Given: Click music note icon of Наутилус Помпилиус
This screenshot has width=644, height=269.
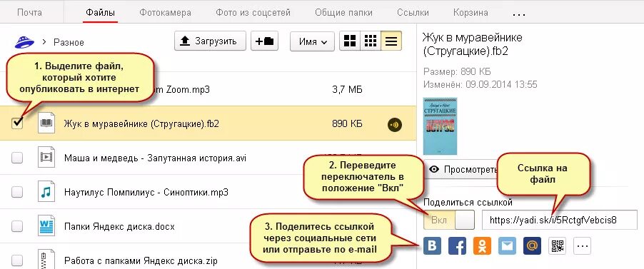Looking at the screenshot, I should point(46,192).
